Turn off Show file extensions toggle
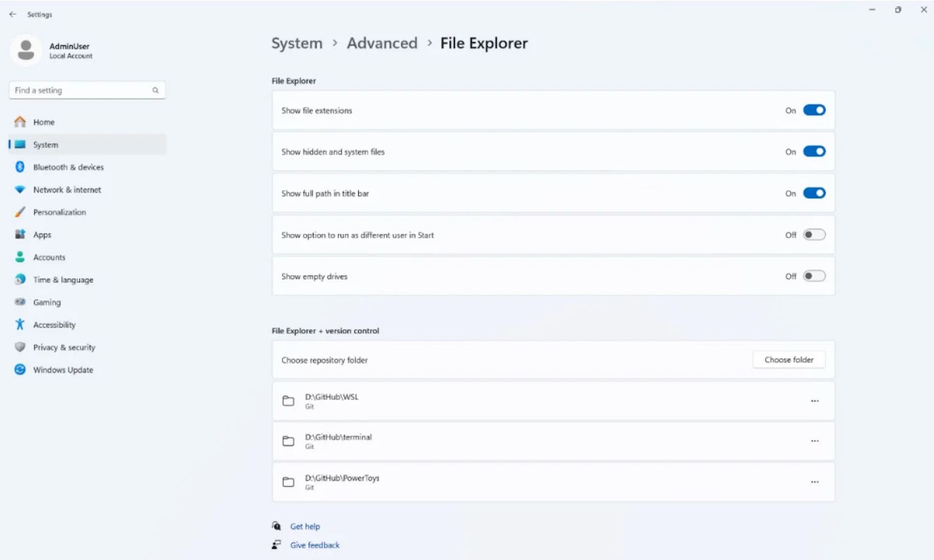This screenshot has width=934, height=560. point(814,111)
